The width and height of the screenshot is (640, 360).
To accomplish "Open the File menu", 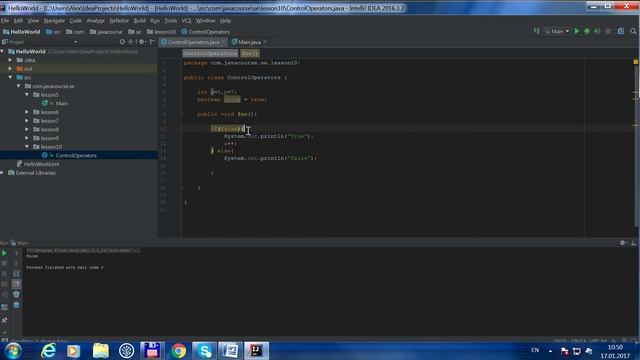I will (5, 20).
